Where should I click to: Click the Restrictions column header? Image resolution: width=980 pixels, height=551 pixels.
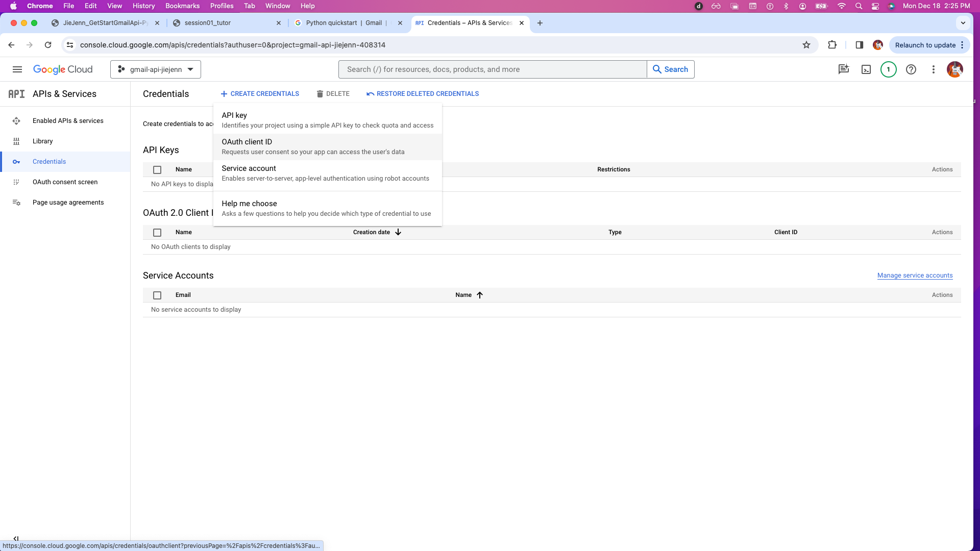coord(614,169)
